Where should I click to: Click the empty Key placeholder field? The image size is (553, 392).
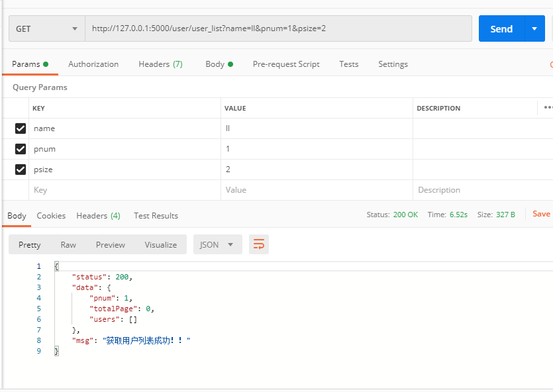(x=125, y=190)
